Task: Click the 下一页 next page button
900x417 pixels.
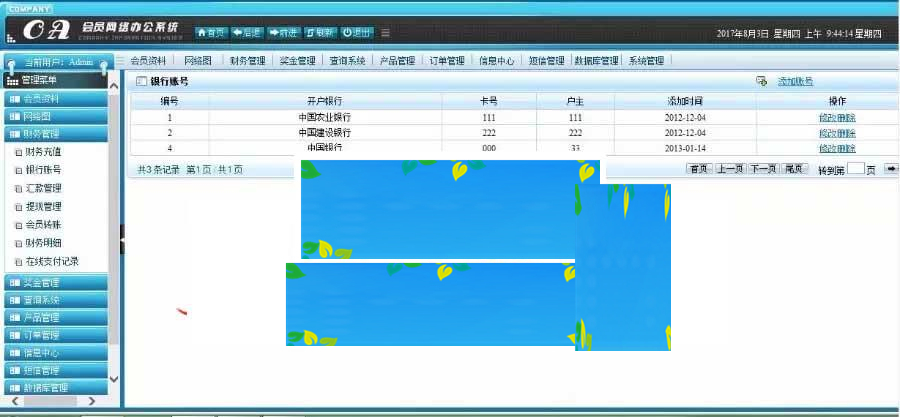Action: (x=763, y=169)
